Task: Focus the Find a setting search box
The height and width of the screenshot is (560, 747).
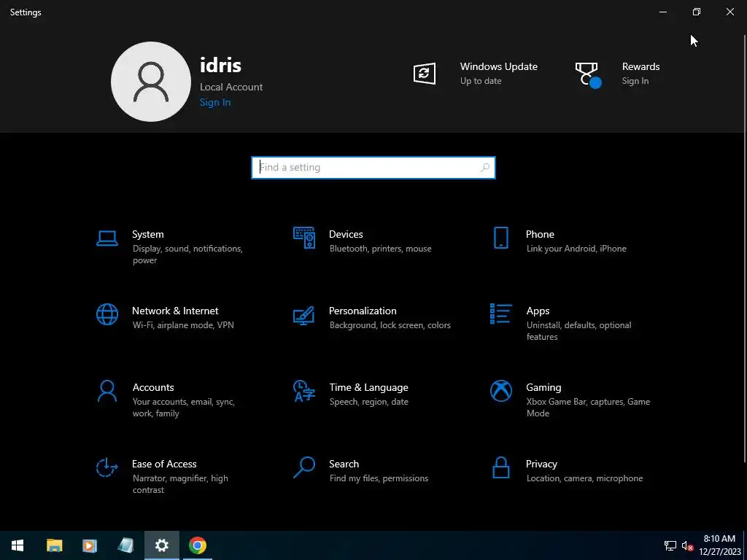Action: point(373,168)
